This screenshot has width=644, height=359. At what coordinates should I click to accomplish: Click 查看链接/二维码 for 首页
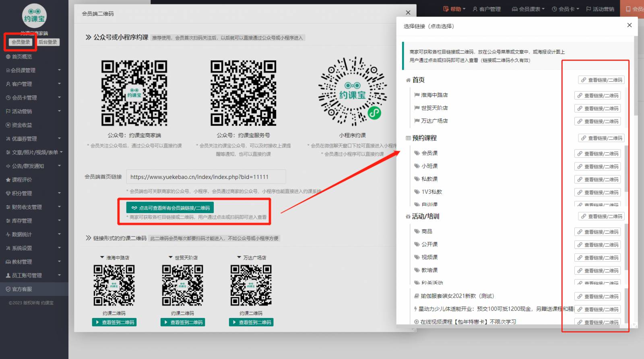[601, 80]
